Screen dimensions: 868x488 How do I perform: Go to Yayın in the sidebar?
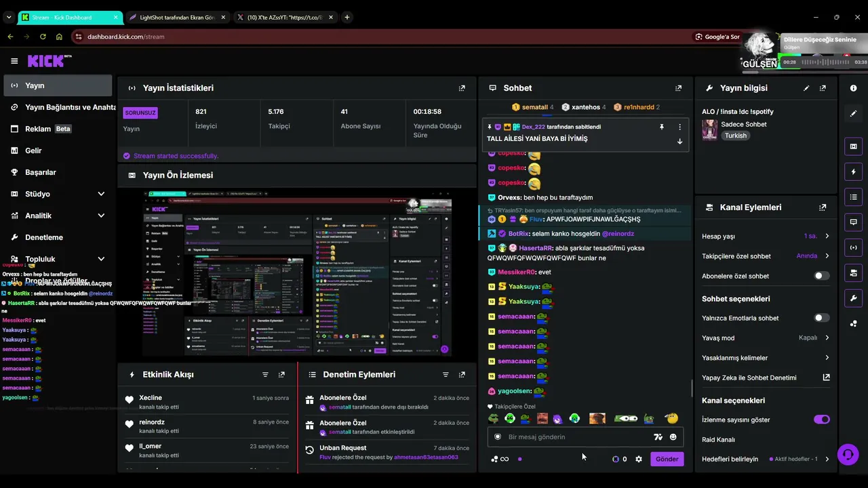click(56, 85)
